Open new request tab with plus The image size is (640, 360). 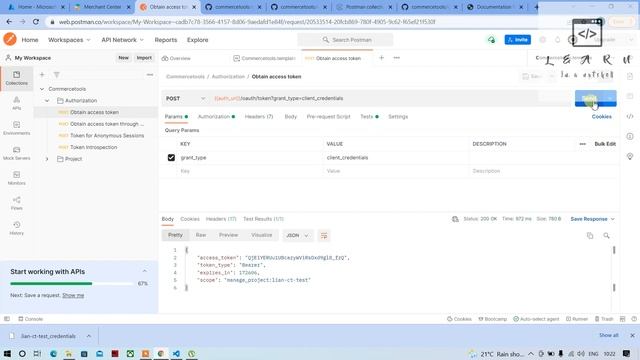click(381, 58)
